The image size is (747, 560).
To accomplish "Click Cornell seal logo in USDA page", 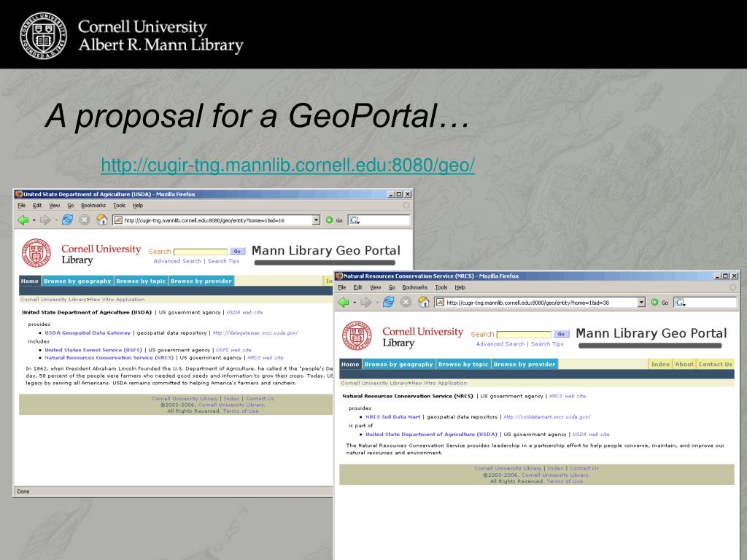I will (x=36, y=253).
